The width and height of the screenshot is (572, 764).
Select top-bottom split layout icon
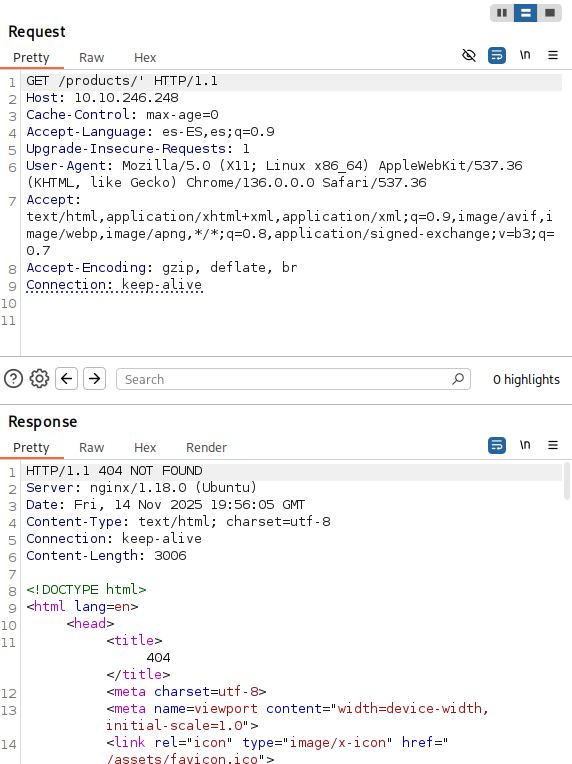525,13
